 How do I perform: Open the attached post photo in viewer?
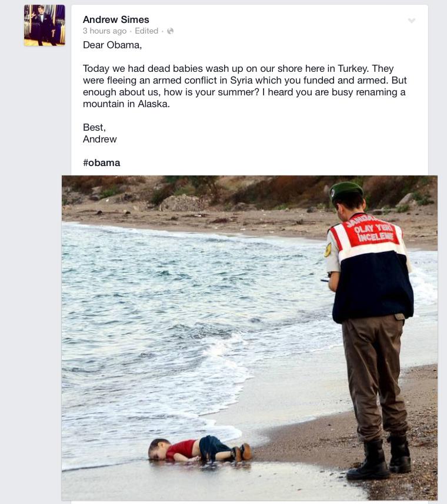[249, 338]
